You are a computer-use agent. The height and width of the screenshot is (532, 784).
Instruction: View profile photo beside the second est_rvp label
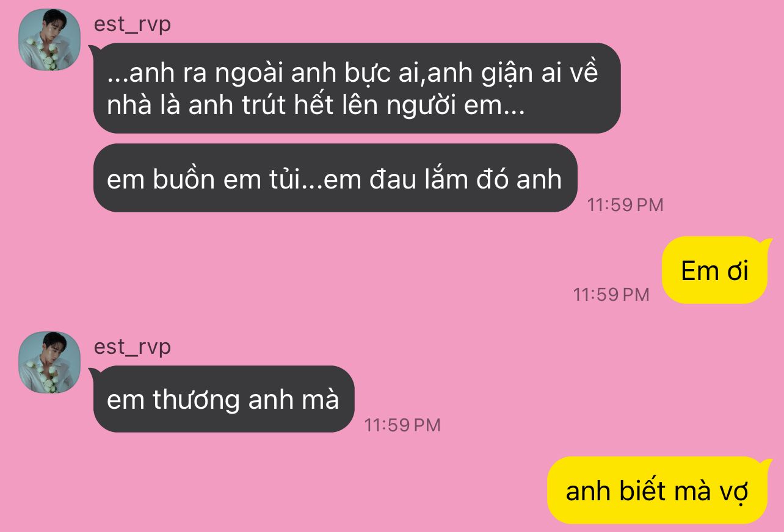click(x=50, y=362)
